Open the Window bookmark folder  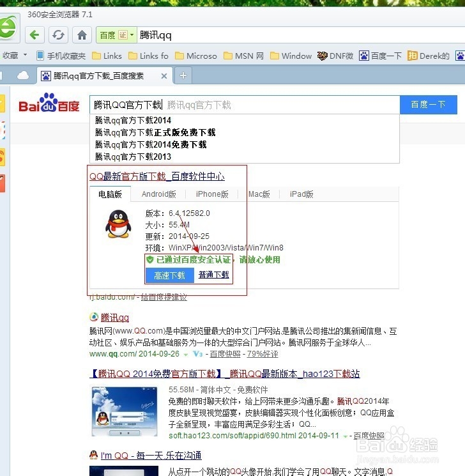[291, 56]
